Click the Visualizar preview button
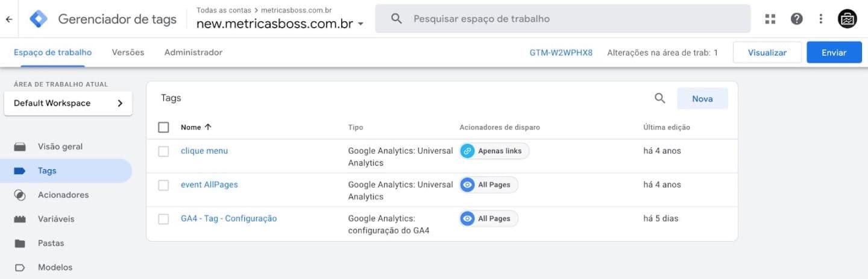 pyautogui.click(x=767, y=52)
